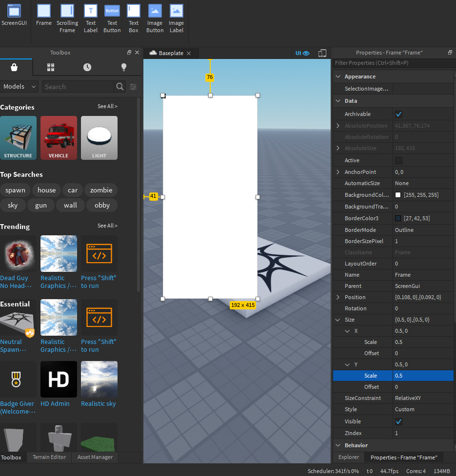Switch to the Terrain Editor tab

[x=49, y=457]
